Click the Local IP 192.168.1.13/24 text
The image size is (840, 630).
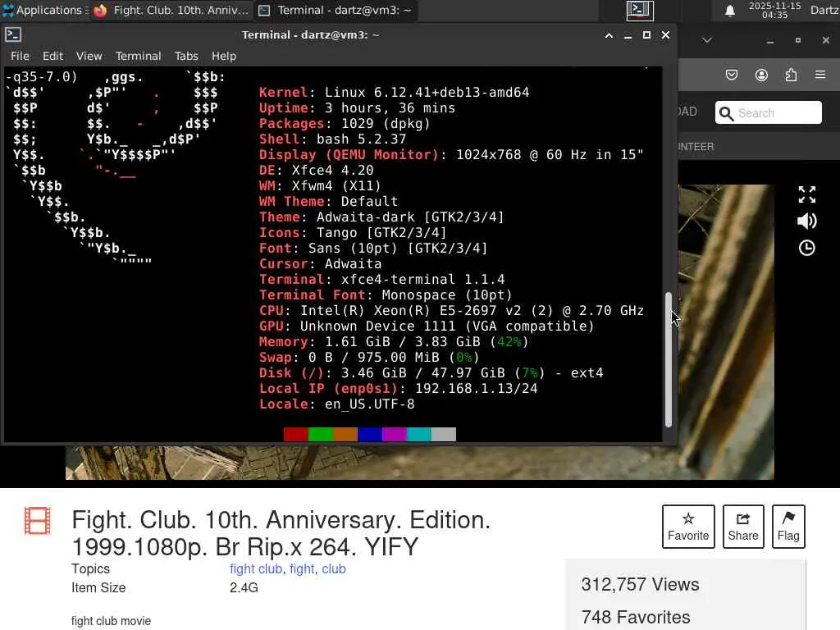point(477,388)
